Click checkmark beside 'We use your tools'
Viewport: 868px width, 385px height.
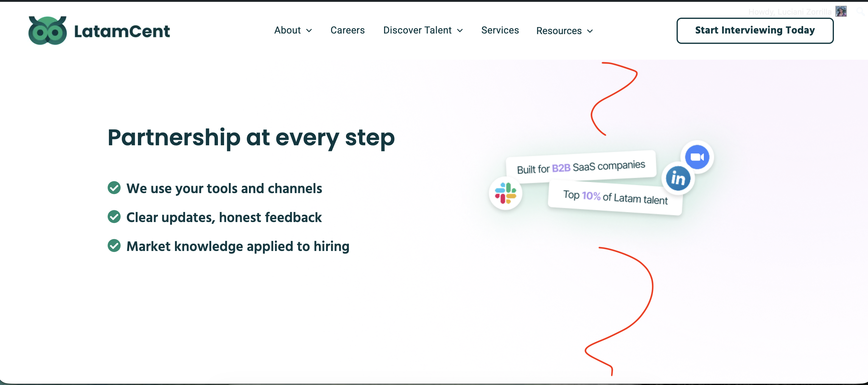(x=114, y=188)
